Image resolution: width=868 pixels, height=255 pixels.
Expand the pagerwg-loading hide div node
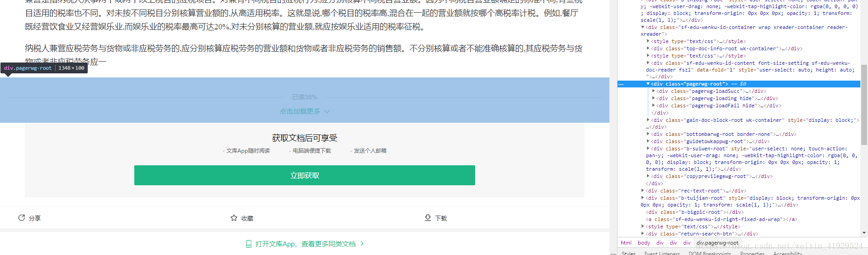coord(653,98)
